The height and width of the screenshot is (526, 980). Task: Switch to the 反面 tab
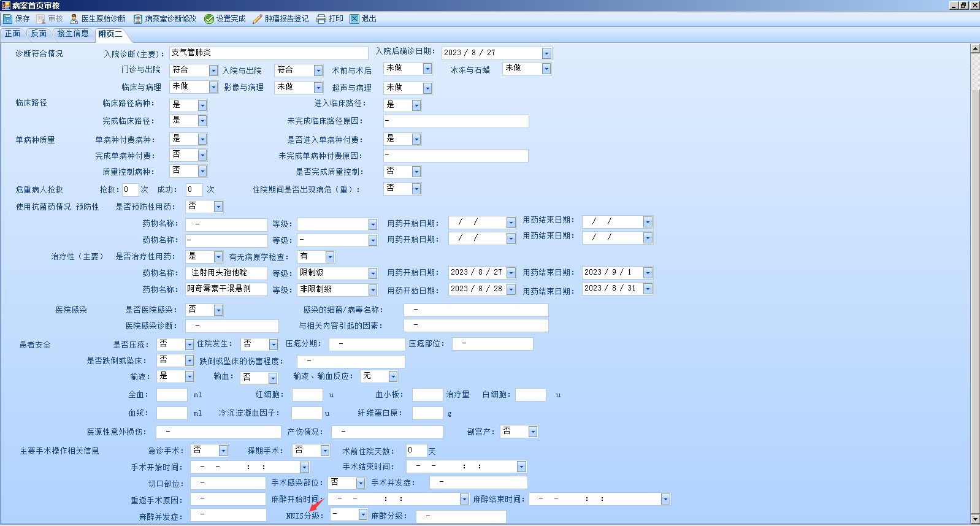coord(39,34)
